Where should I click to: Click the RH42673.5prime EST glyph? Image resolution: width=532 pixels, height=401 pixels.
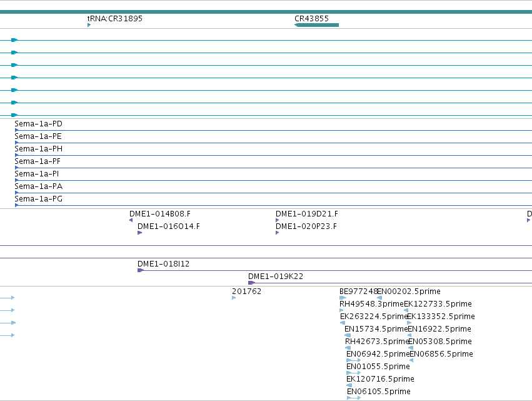point(348,348)
